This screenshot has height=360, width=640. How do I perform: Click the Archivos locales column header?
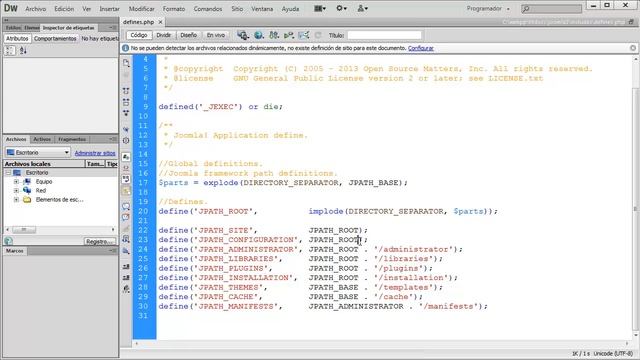[44, 164]
